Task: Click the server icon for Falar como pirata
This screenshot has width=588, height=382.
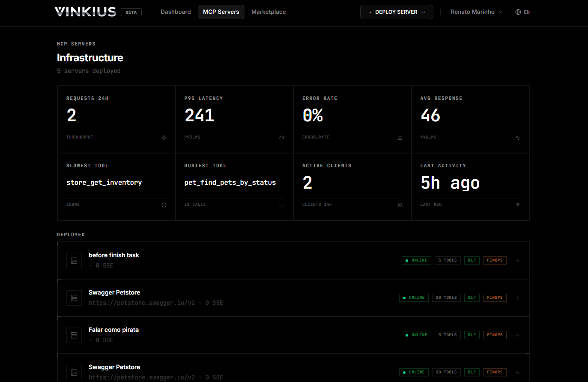Action: click(x=74, y=335)
